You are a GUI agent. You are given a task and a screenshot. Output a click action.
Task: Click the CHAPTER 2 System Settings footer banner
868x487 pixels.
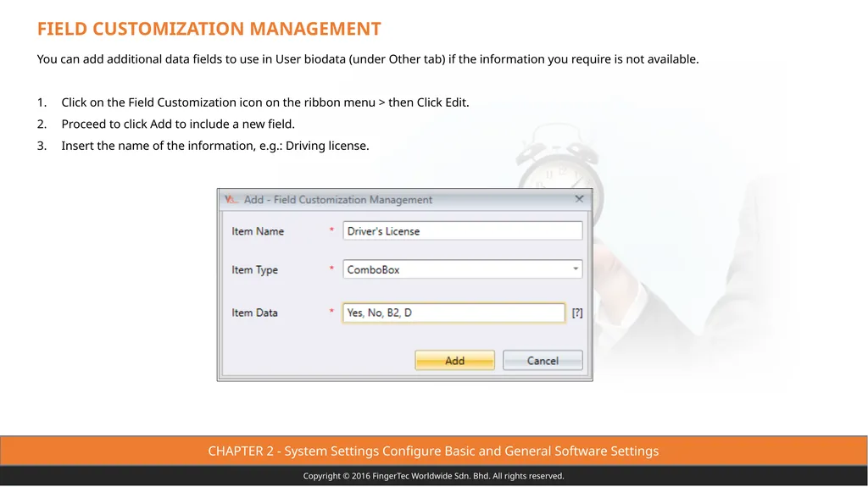click(433, 451)
